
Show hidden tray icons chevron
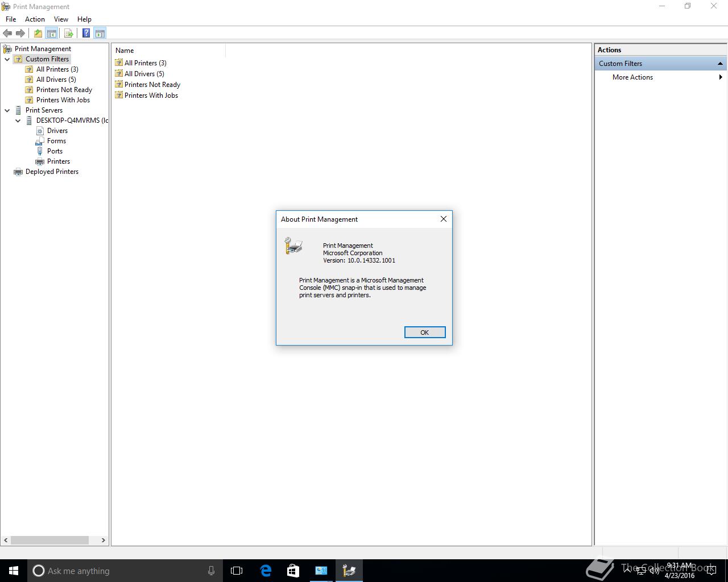click(x=627, y=569)
